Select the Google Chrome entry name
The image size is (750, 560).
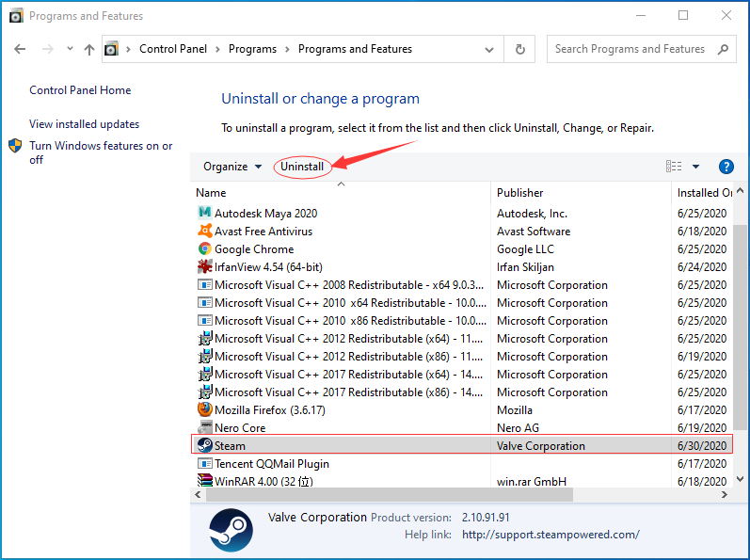(254, 249)
